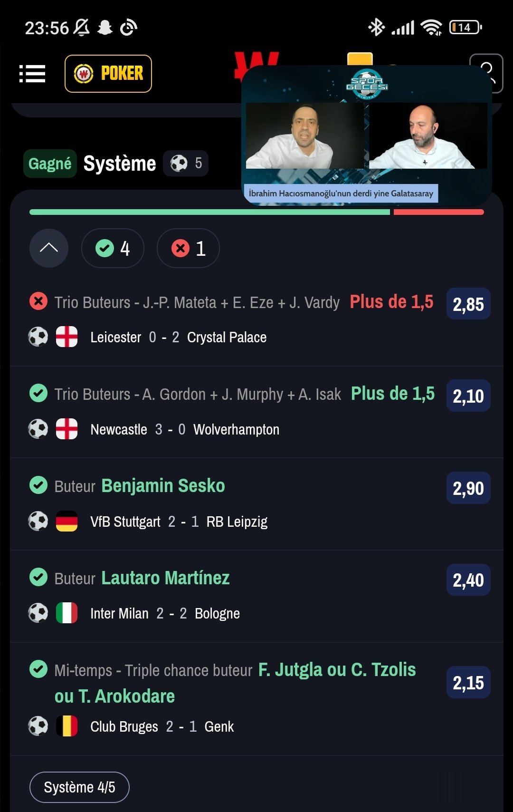The width and height of the screenshot is (513, 812).
Task: Filter by 4 winning selections
Action: click(113, 248)
